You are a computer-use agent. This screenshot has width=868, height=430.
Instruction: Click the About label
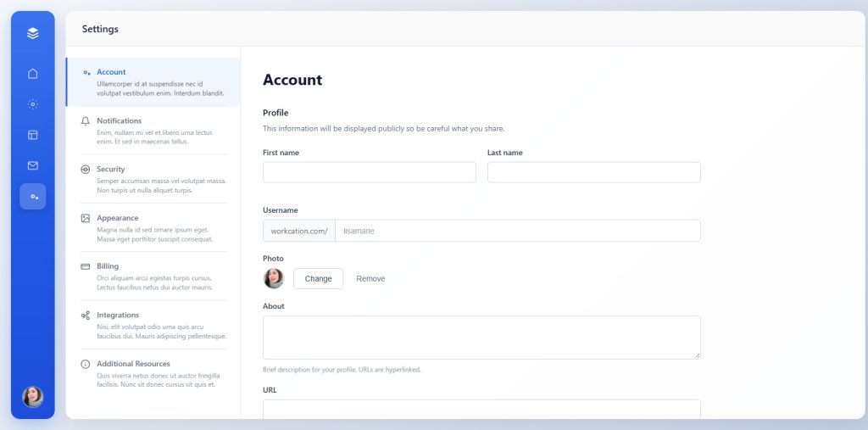pyautogui.click(x=274, y=306)
